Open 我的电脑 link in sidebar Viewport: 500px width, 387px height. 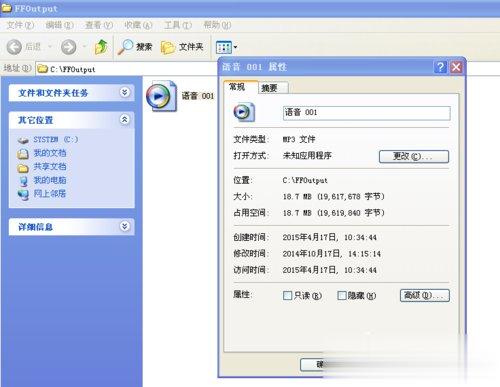click(x=50, y=180)
